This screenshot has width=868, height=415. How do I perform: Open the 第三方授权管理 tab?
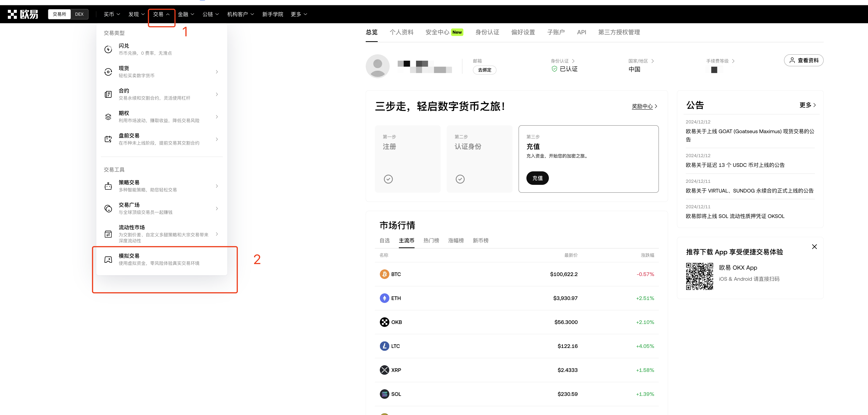click(619, 32)
